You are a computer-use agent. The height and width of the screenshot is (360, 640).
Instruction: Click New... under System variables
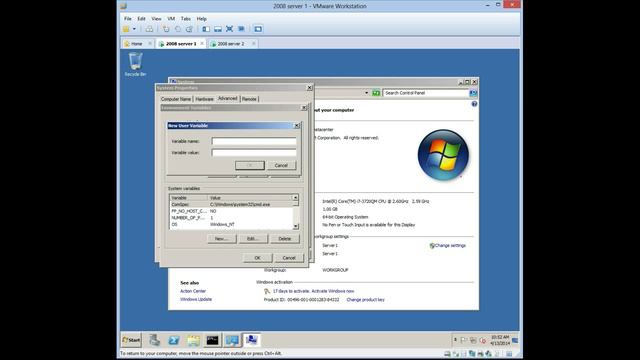(222, 239)
